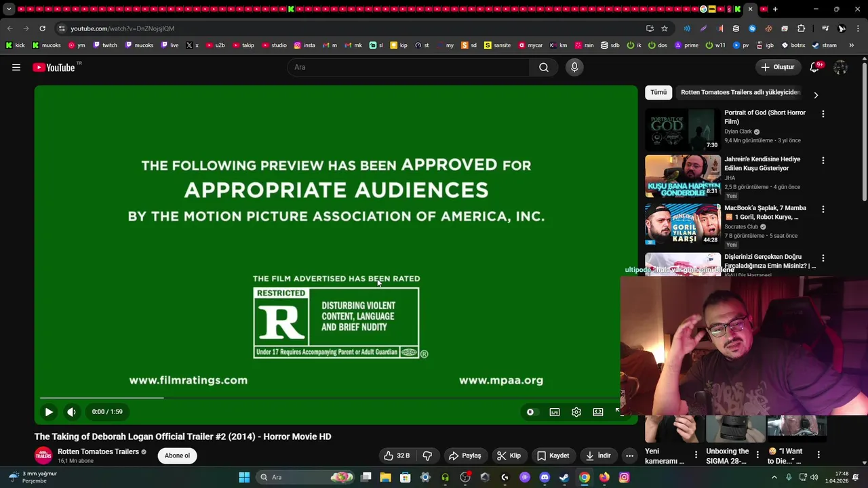Play the video with the play button

tap(49, 411)
